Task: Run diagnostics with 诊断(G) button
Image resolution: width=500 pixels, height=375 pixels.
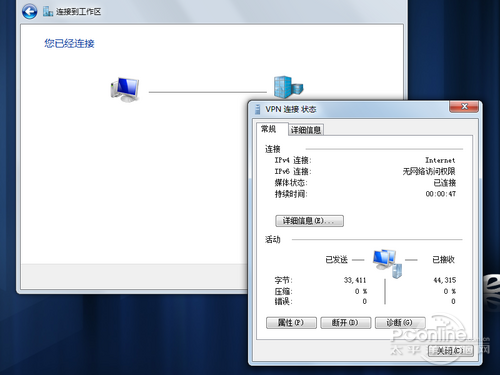Action: [x=400, y=323]
